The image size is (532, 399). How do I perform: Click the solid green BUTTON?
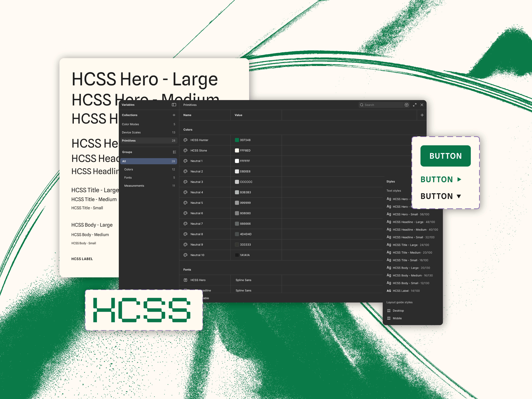click(445, 156)
